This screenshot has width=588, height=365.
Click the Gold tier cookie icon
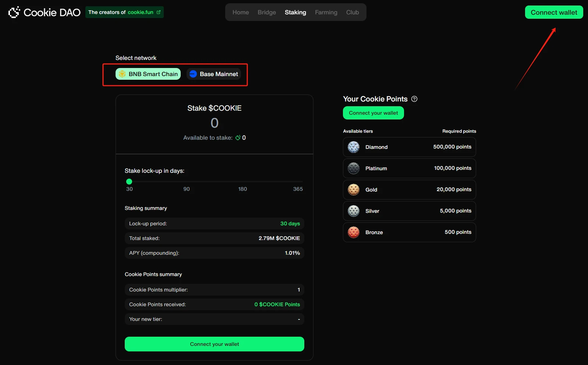click(x=354, y=190)
